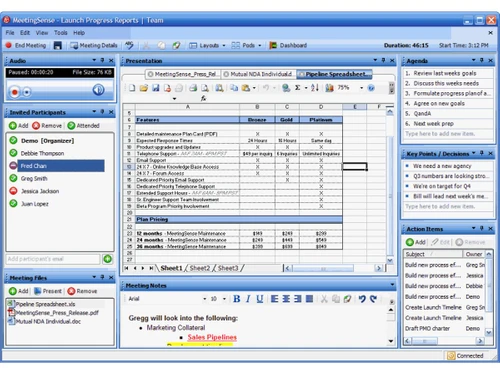Image resolution: width=500 pixels, height=375 pixels.
Task: Open Meeting Details
Action: [x=94, y=45]
